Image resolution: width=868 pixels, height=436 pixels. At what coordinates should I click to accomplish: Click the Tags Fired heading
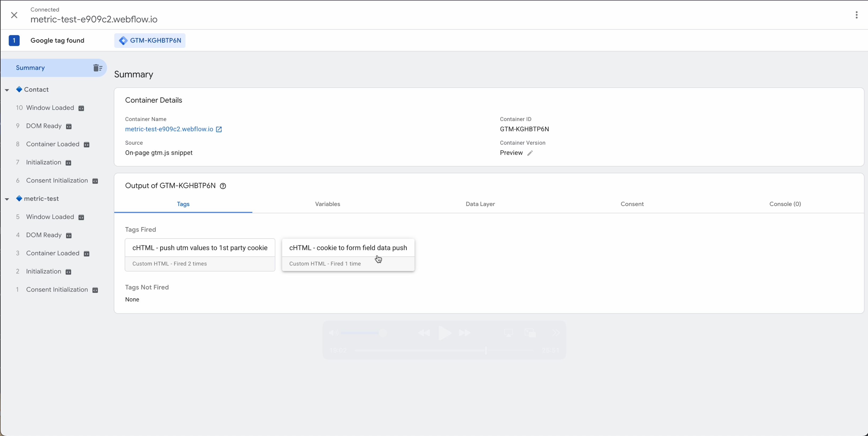point(140,230)
